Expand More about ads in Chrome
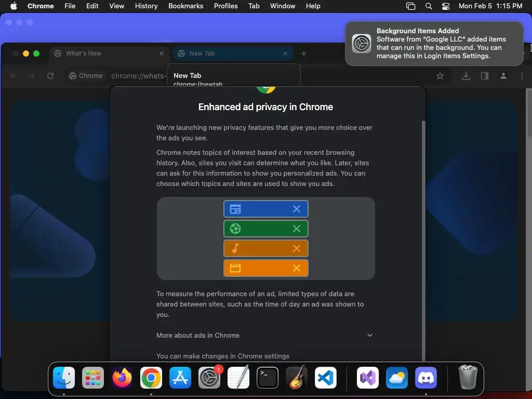532x399 pixels. tap(264, 335)
